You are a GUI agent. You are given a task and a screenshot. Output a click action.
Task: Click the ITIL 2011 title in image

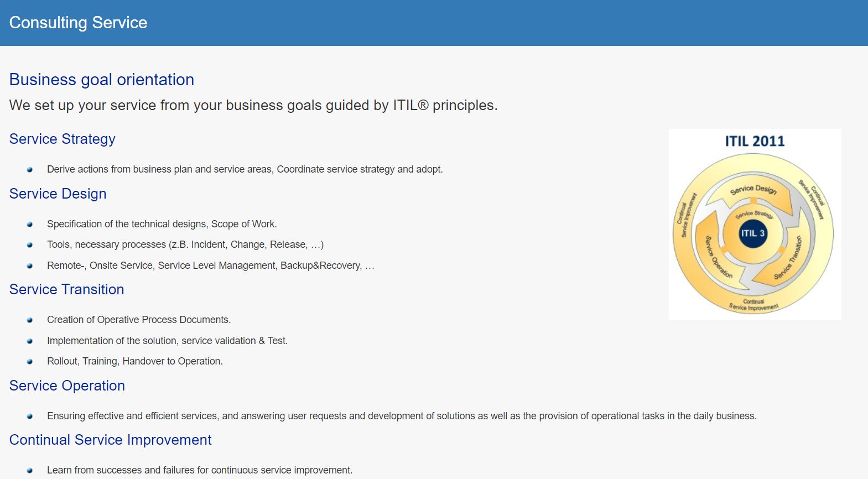click(755, 142)
